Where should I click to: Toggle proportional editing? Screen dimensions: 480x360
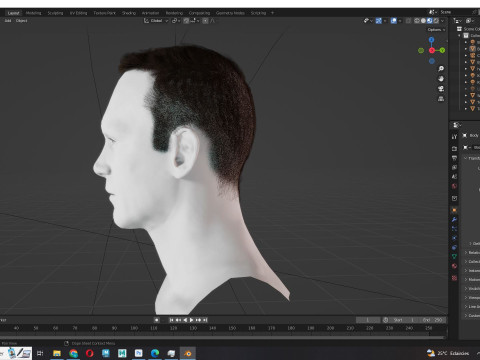pos(205,21)
